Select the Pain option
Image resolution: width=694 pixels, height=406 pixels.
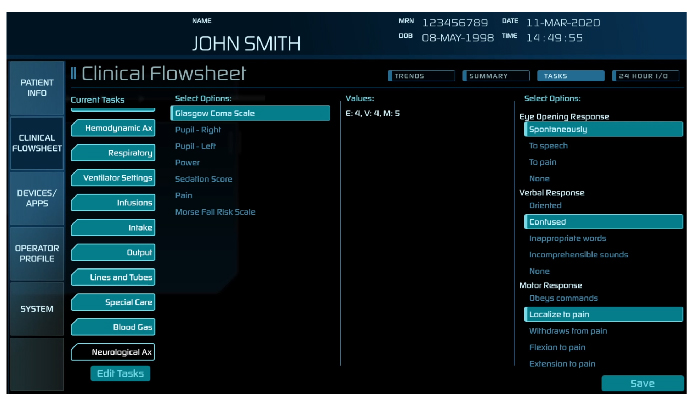(x=184, y=195)
